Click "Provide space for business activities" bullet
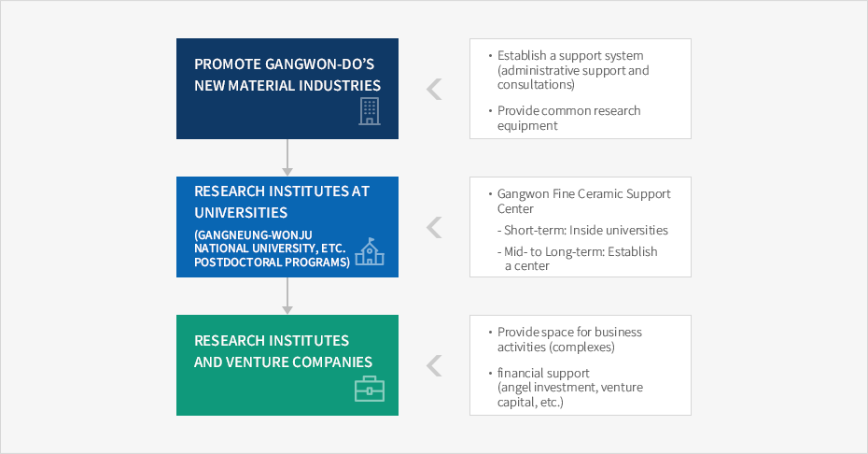 click(569, 339)
